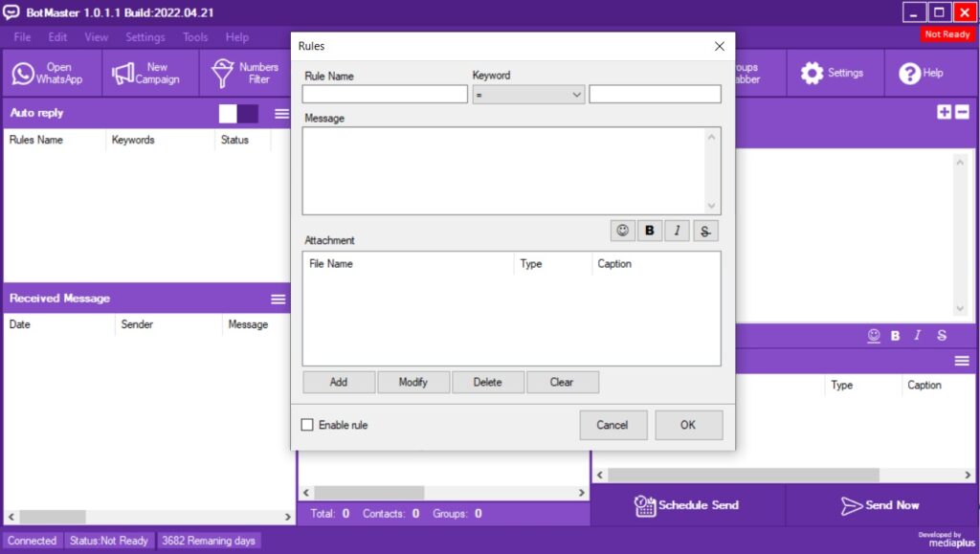Insert emoji in Rules message
This screenshot has width=980, height=554.
point(623,231)
